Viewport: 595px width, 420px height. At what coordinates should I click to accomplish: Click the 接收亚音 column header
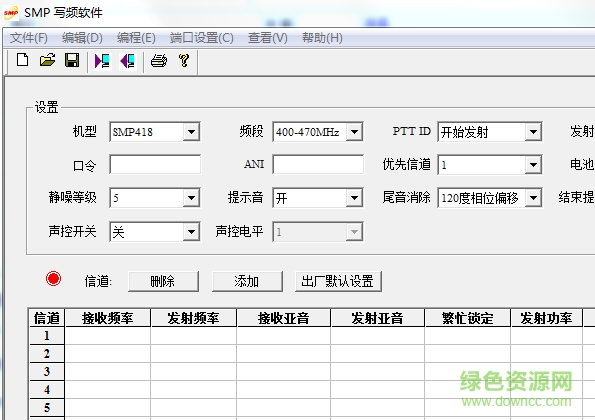point(283,318)
